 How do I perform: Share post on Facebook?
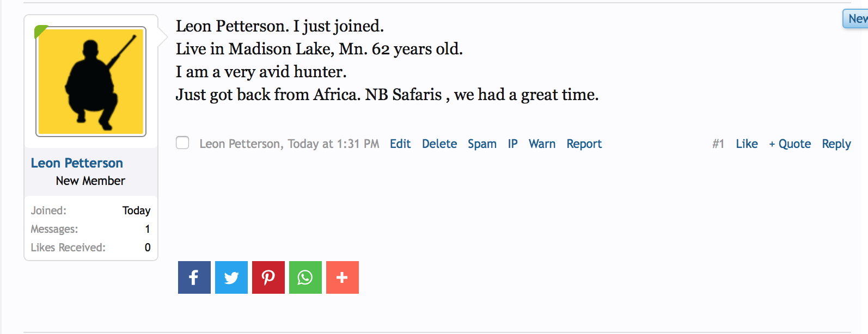(194, 277)
